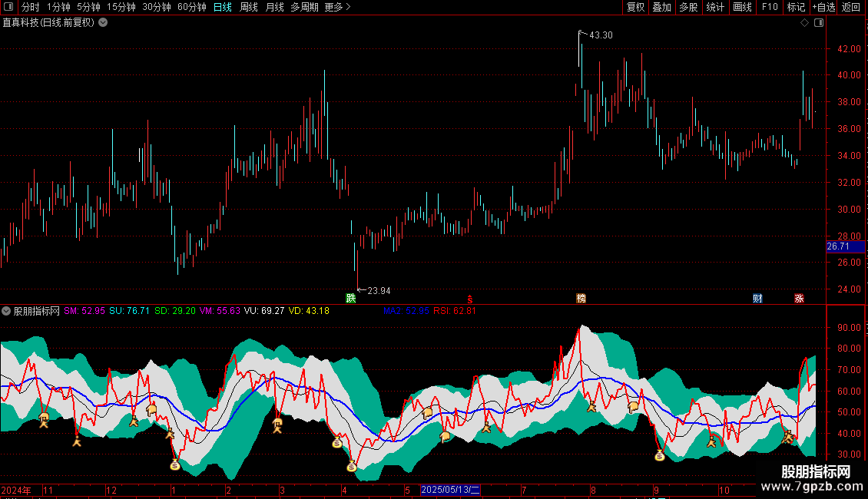Click the 复权 button
This screenshot has height=499, width=868.
click(x=635, y=7)
